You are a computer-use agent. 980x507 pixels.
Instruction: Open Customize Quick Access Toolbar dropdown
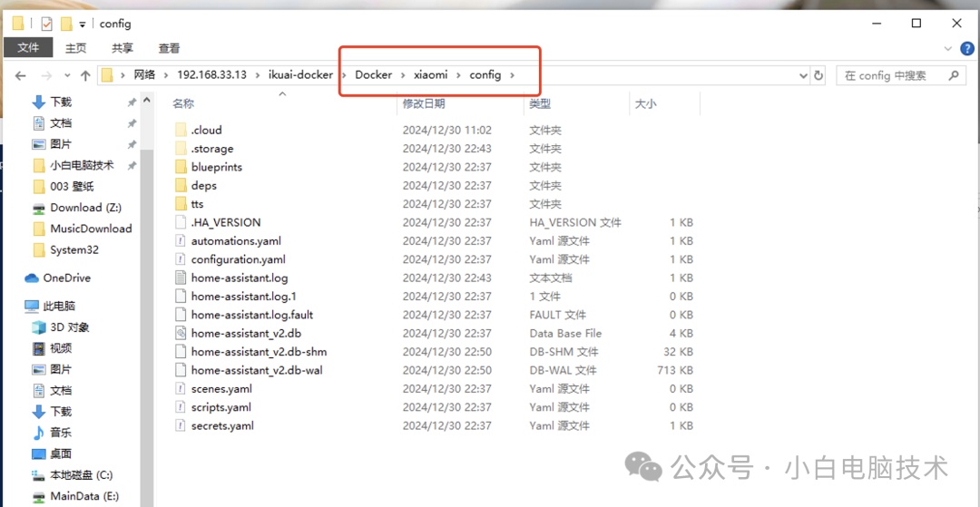click(83, 24)
